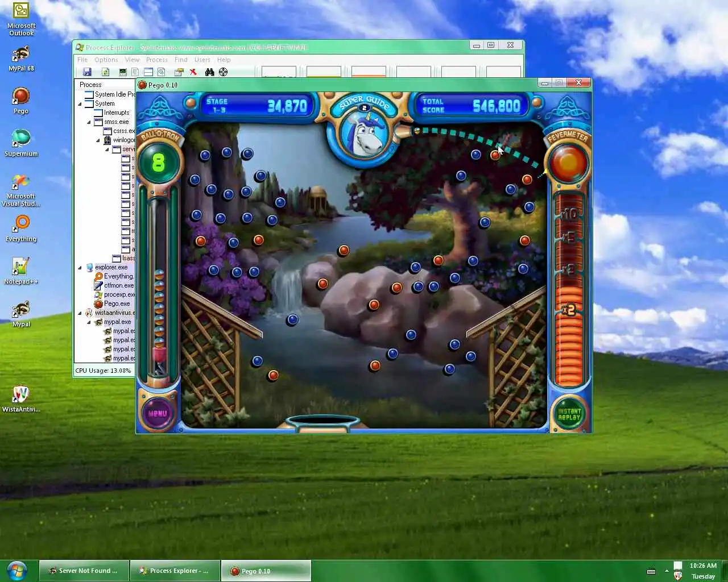This screenshot has width=728, height=582.
Task: Collapse wistaantivirus node in process tree
Action: [x=80, y=313]
